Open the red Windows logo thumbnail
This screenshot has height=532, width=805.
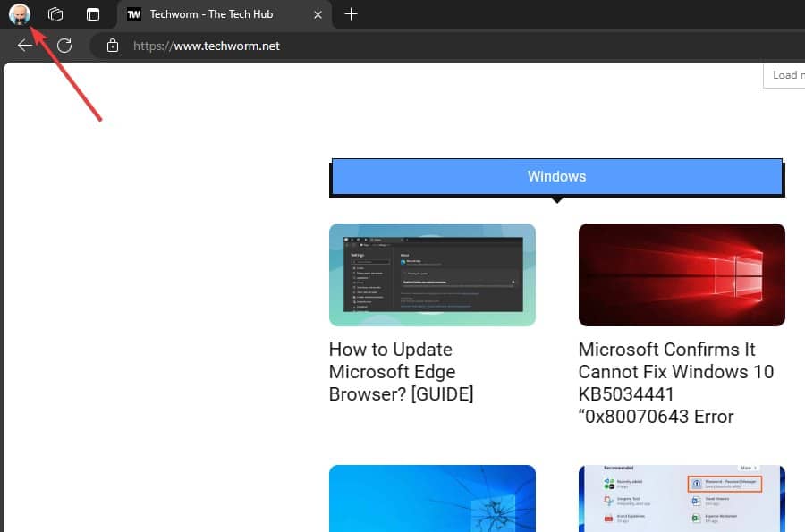point(682,274)
